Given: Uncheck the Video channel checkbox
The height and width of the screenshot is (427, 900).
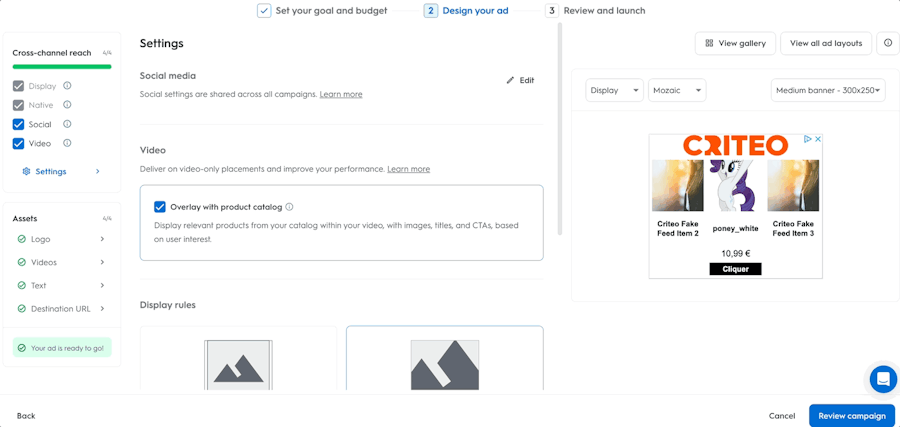Looking at the screenshot, I should pyautogui.click(x=18, y=143).
